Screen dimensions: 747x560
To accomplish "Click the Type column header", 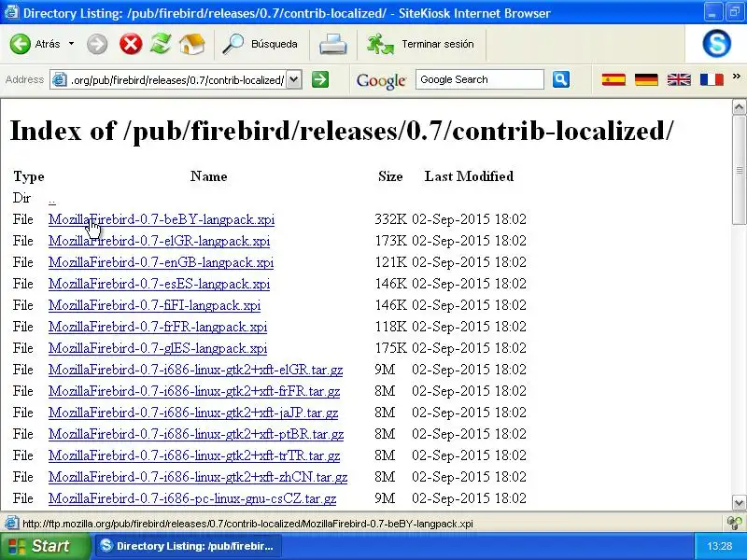I will pyautogui.click(x=29, y=176).
